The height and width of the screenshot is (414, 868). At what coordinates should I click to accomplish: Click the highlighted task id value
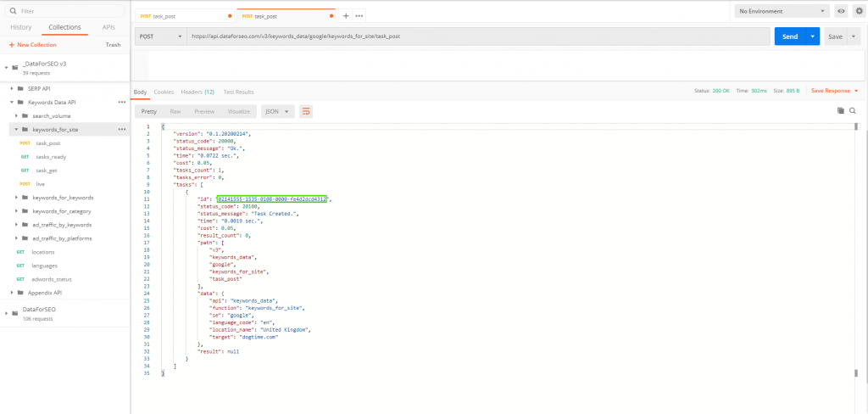point(272,199)
